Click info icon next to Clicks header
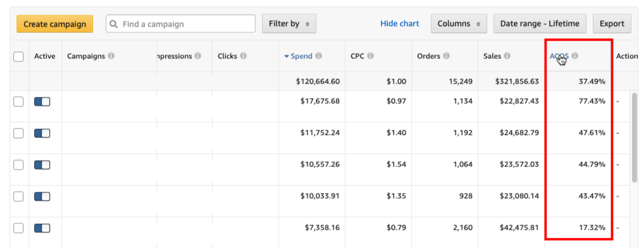 pos(243,56)
